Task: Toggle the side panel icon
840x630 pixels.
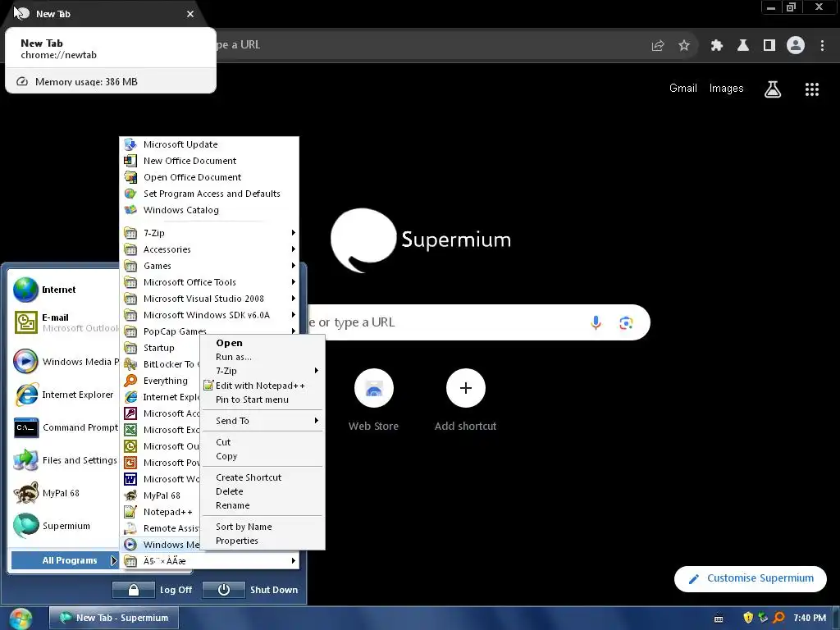Action: (769, 46)
